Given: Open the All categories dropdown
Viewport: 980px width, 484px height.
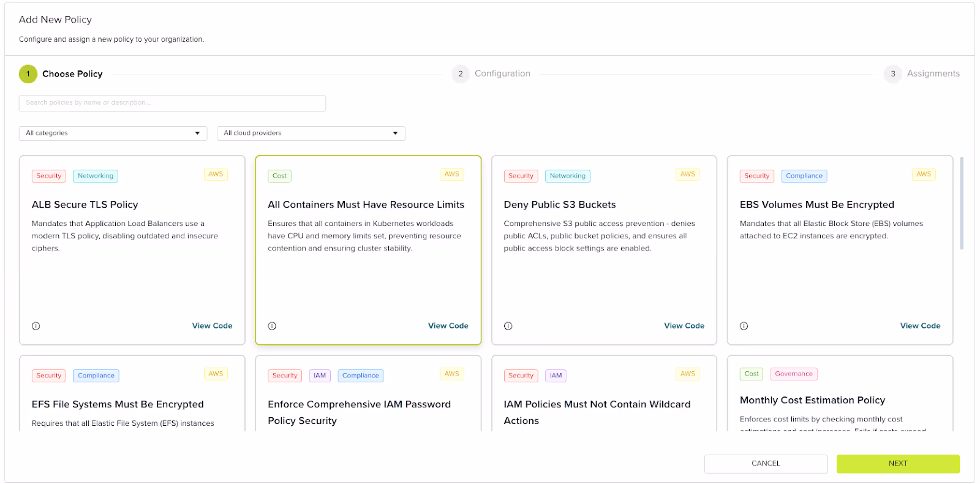Looking at the screenshot, I should tap(113, 133).
